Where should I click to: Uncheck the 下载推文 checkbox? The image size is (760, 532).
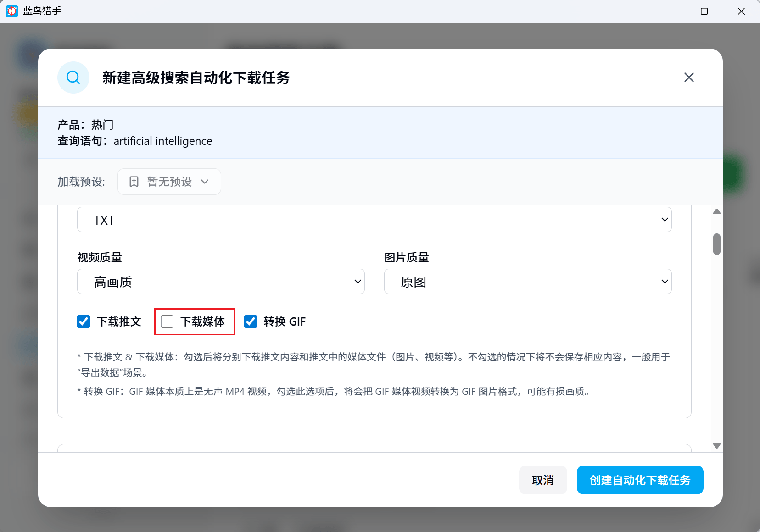pos(84,321)
